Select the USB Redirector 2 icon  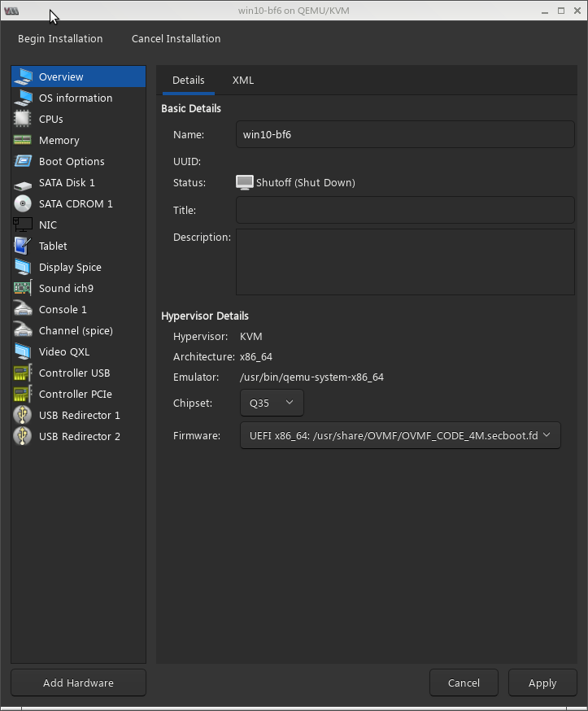click(23, 436)
